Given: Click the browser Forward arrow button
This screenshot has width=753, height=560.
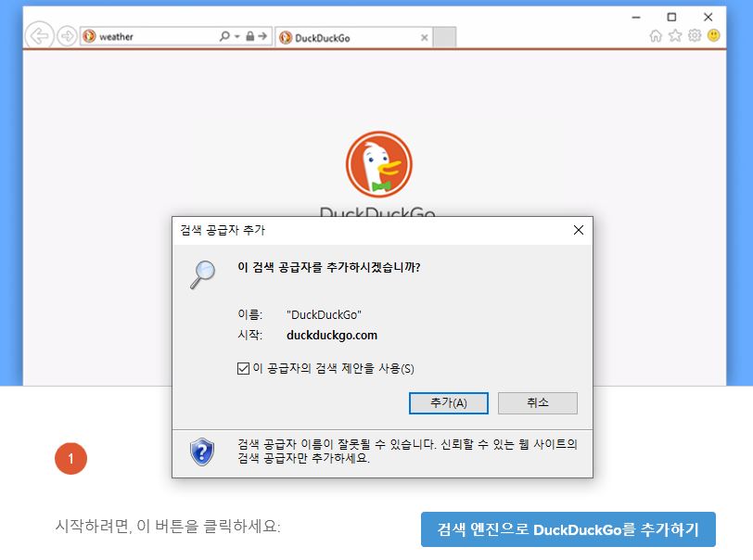Looking at the screenshot, I should click(x=67, y=36).
